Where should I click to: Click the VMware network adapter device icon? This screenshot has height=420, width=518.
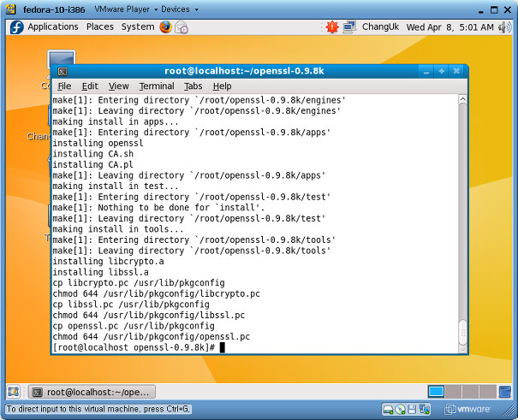click(424, 410)
